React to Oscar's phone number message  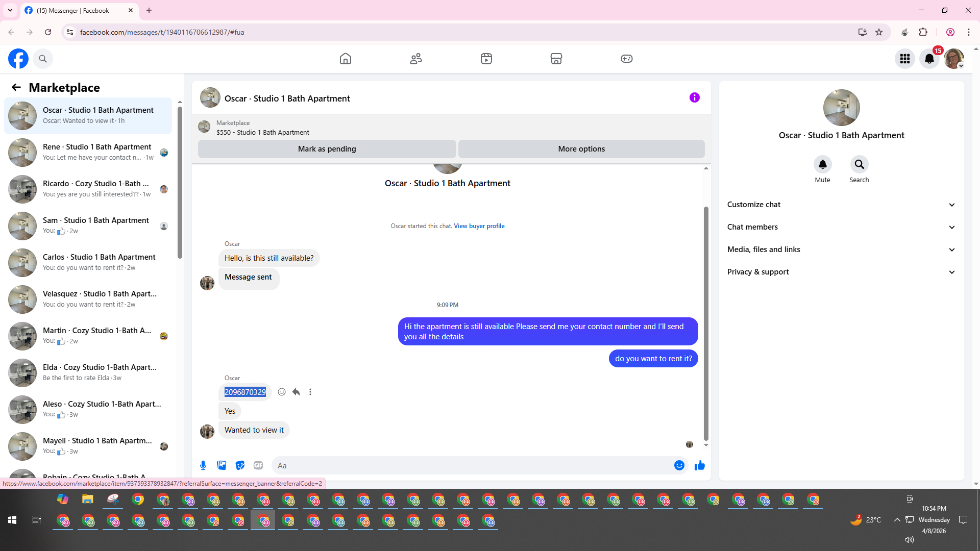[282, 392]
